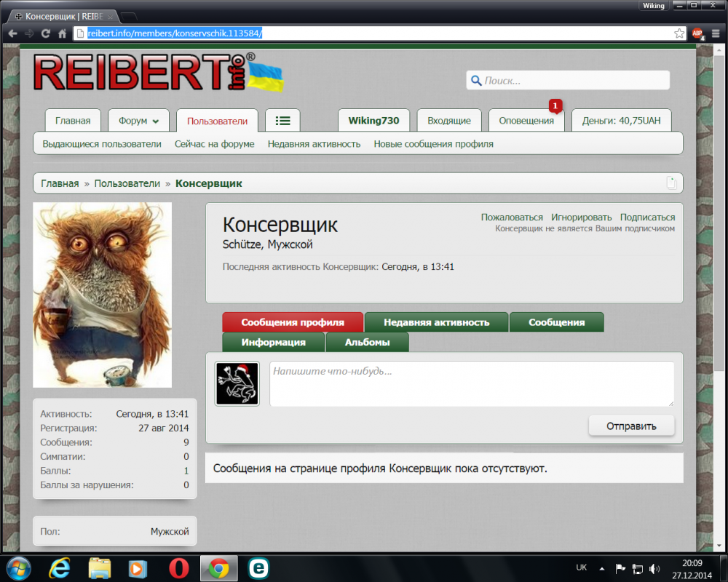Focus the Поиск search field

click(x=568, y=80)
